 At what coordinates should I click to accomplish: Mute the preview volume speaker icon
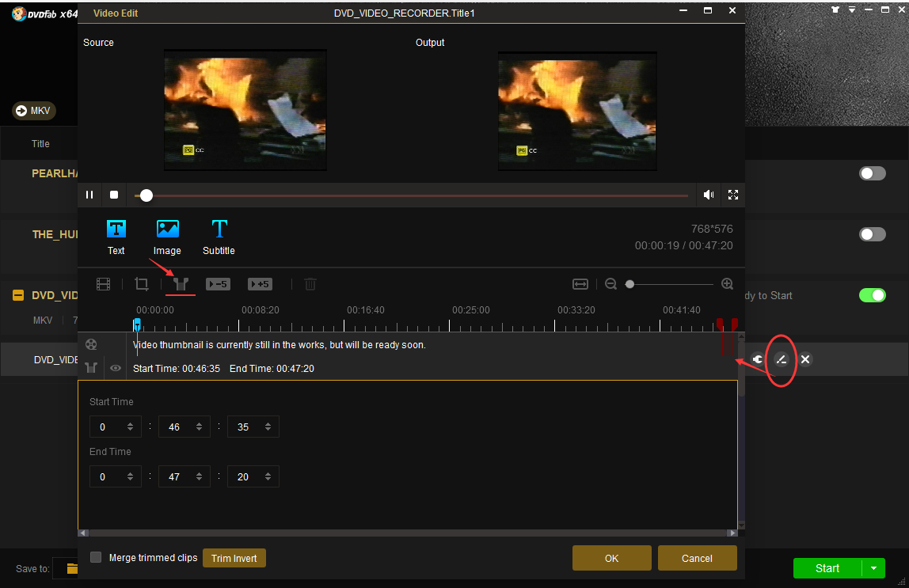coord(709,195)
